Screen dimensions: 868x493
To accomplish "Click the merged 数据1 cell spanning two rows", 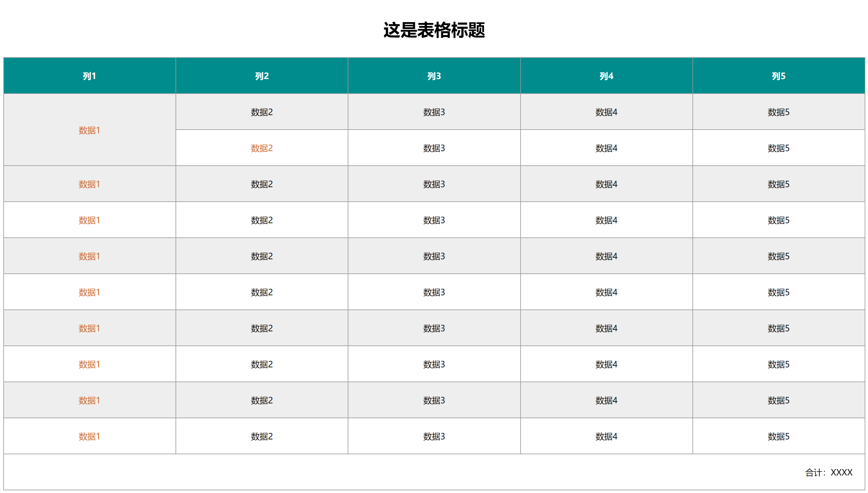I will click(90, 130).
